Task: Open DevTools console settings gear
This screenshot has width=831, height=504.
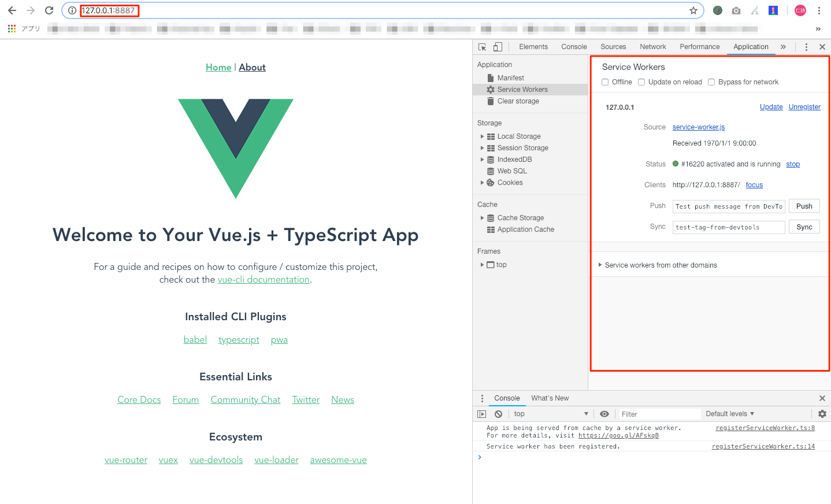Action: coord(822,414)
